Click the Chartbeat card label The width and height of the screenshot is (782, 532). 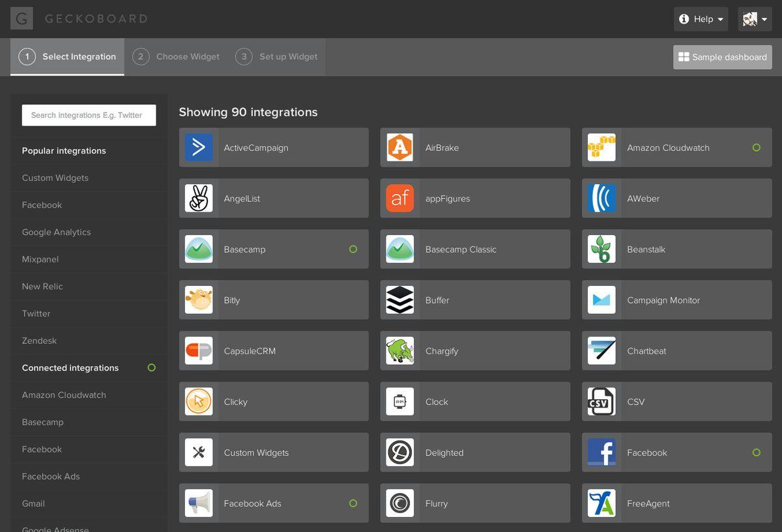tap(646, 351)
